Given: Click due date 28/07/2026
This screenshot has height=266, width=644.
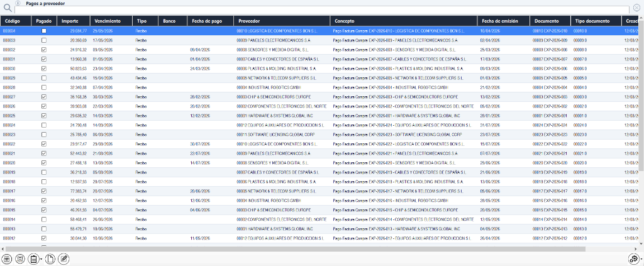Looking at the screenshot, I should coord(103,182).
